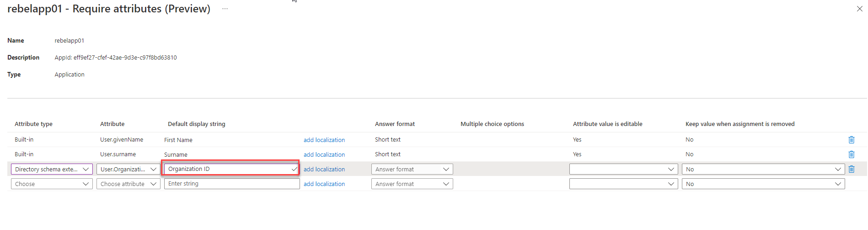Expand the Choose attribute dropdown
868x230 pixels.
coord(128,184)
